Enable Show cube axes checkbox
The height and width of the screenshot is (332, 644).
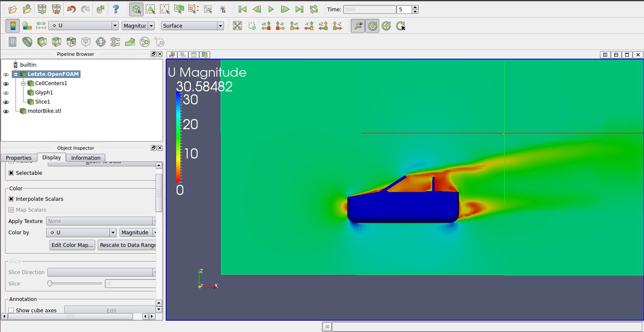[x=11, y=311]
